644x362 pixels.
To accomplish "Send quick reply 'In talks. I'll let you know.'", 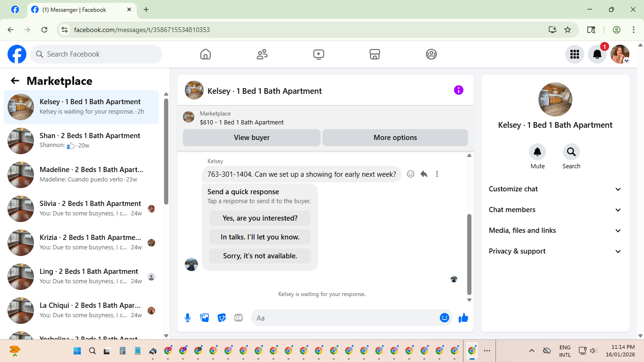I will [260, 237].
